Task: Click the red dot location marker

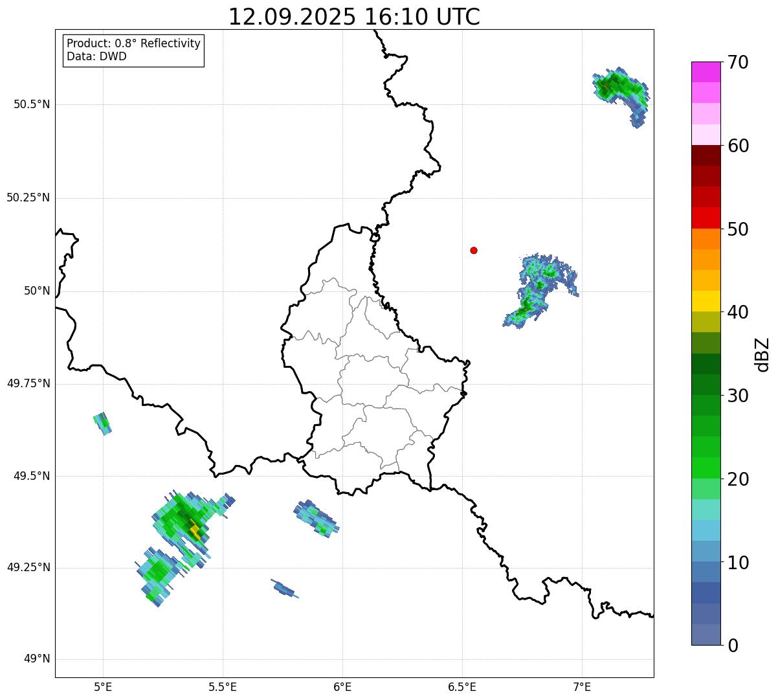Action: (474, 250)
